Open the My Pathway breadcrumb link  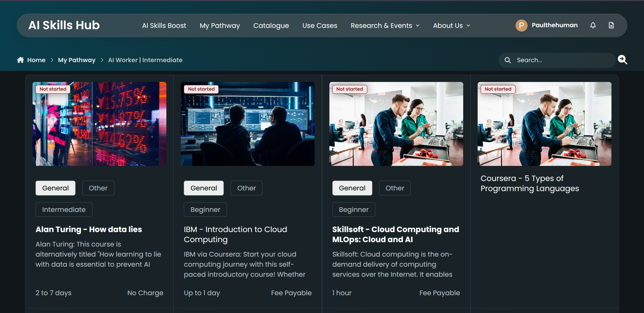tap(77, 60)
